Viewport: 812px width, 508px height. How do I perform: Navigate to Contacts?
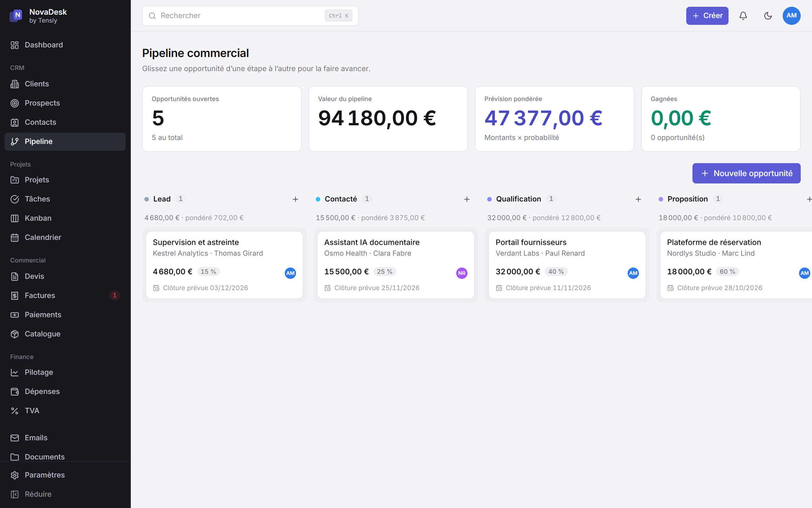tap(65, 122)
